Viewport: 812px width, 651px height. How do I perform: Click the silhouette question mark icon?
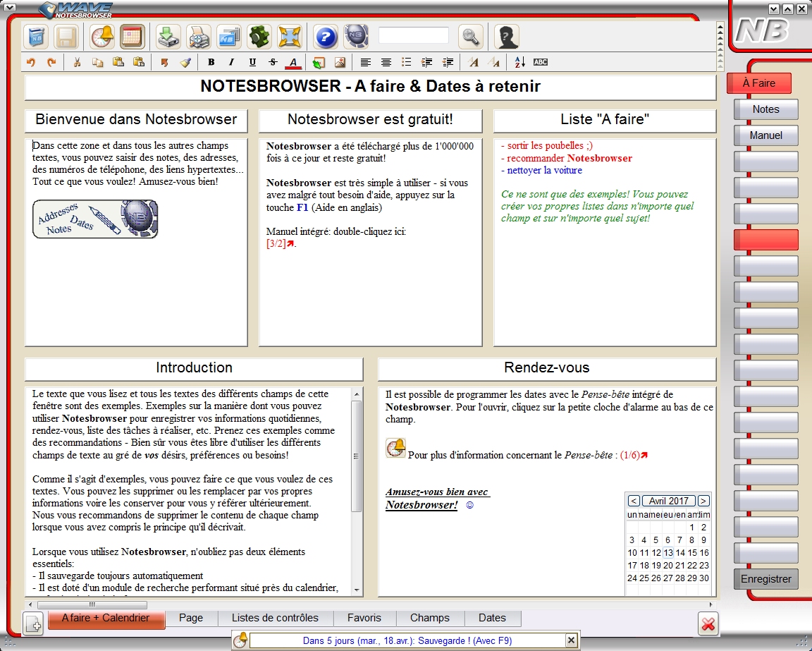507,37
